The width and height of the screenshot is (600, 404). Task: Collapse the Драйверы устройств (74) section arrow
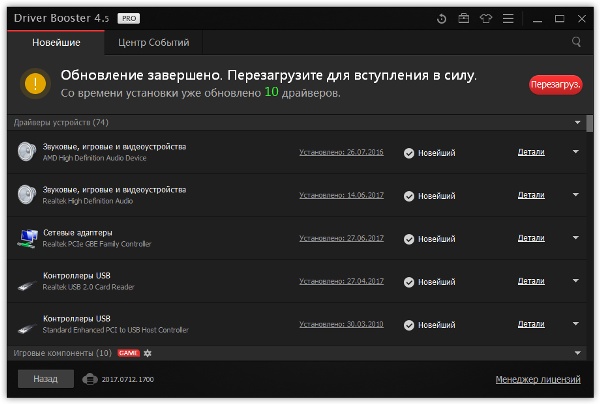tap(577, 122)
